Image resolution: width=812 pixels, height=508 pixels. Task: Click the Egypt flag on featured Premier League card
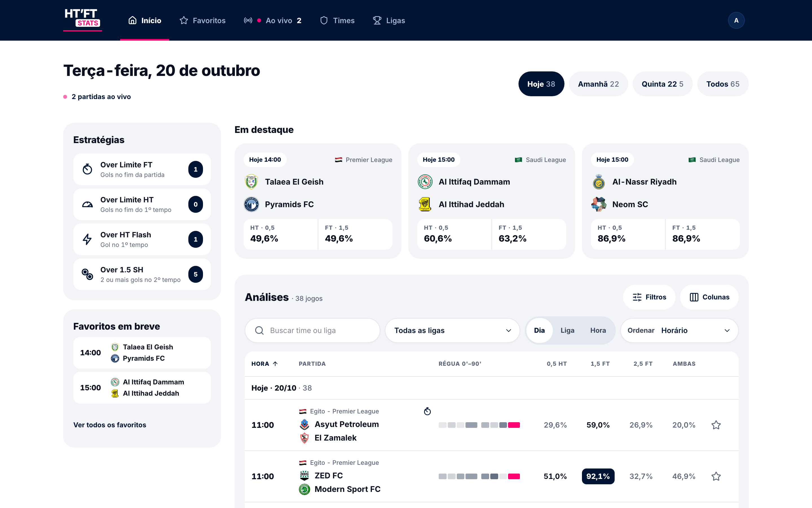pyautogui.click(x=338, y=160)
